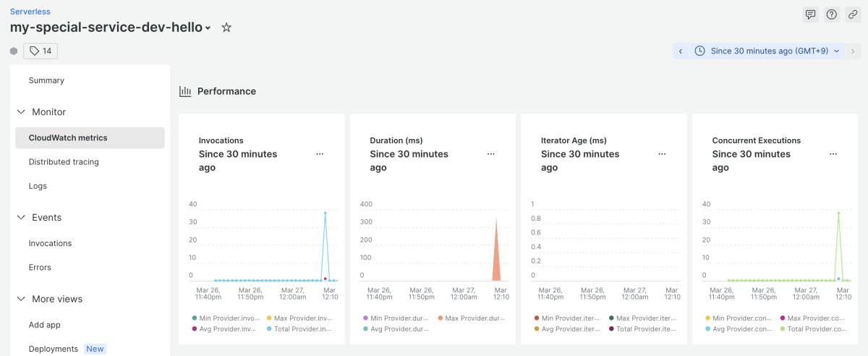Open the time picker Since 30 minutes ago
This screenshot has width=868, height=356.
tap(767, 51)
